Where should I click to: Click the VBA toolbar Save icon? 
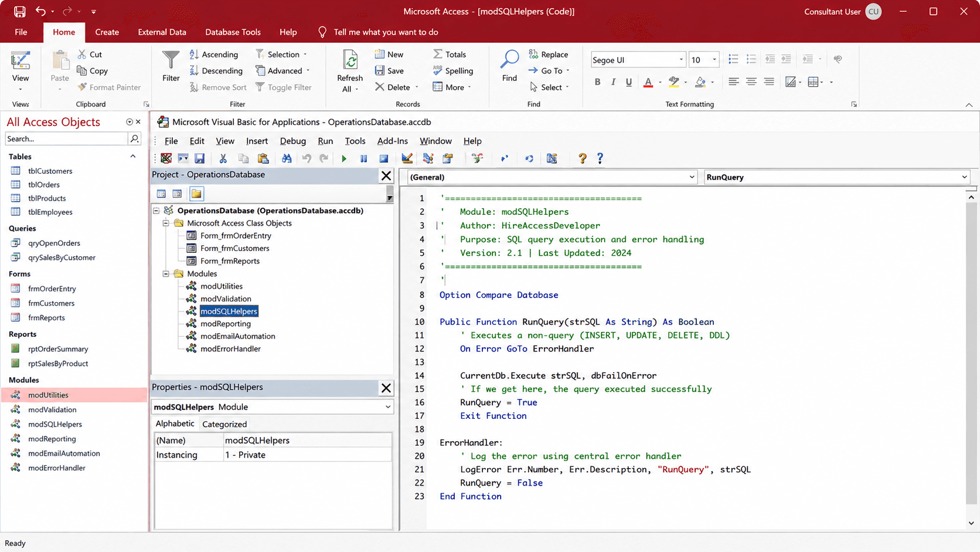tap(199, 158)
